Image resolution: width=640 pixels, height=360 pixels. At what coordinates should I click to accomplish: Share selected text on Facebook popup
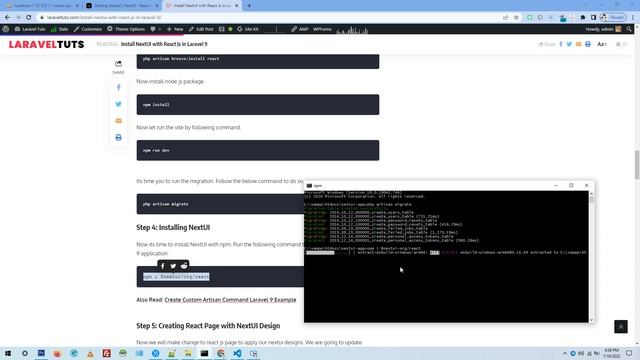click(x=162, y=266)
